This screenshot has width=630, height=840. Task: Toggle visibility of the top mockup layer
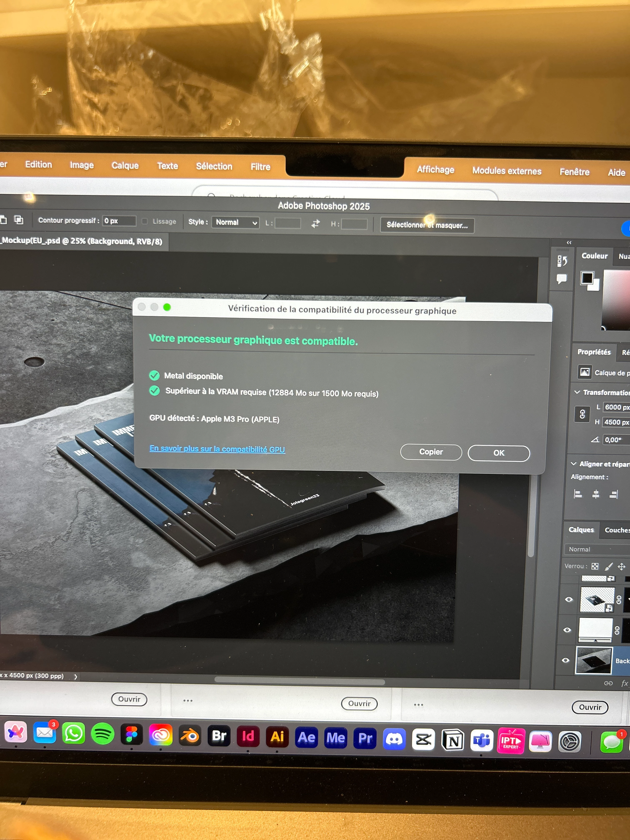pyautogui.click(x=569, y=599)
